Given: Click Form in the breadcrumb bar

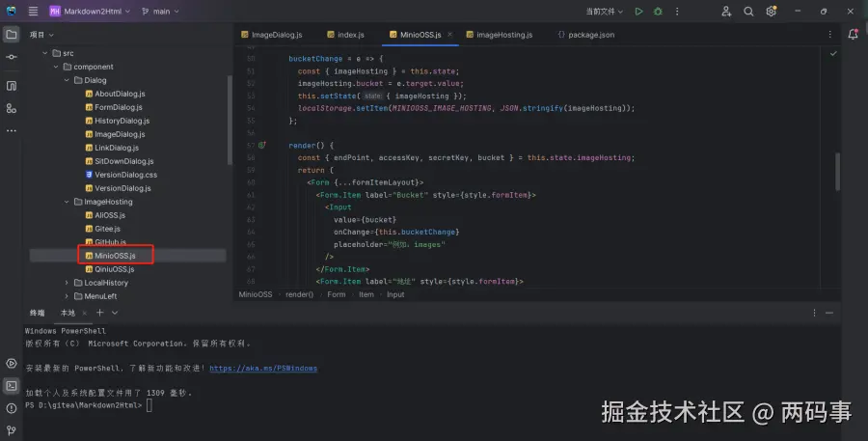Looking at the screenshot, I should tap(336, 294).
